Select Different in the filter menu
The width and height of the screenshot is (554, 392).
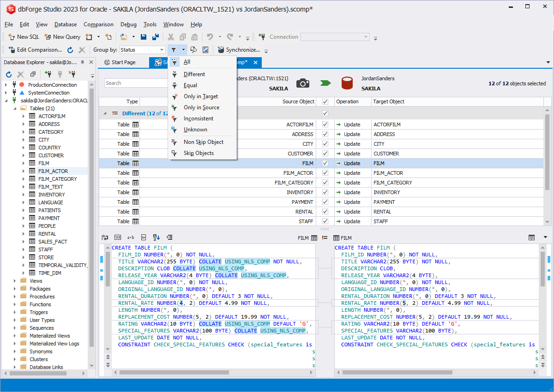(x=194, y=74)
